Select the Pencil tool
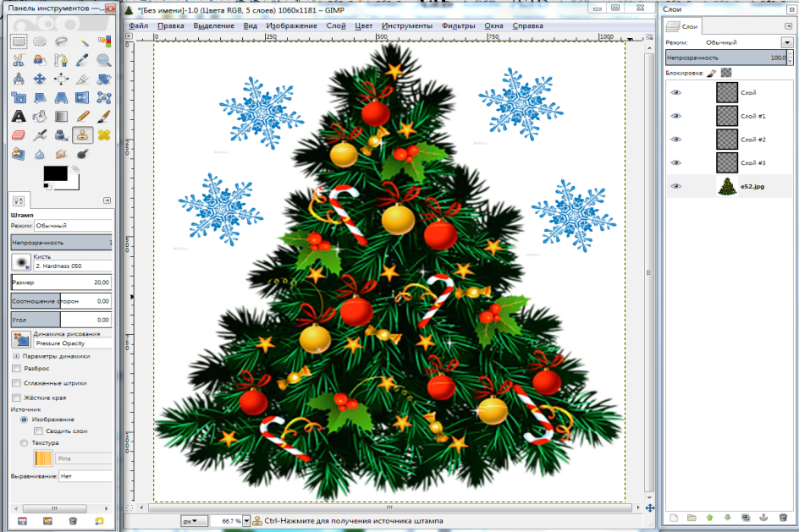This screenshot has width=799, height=532. pos(83,116)
